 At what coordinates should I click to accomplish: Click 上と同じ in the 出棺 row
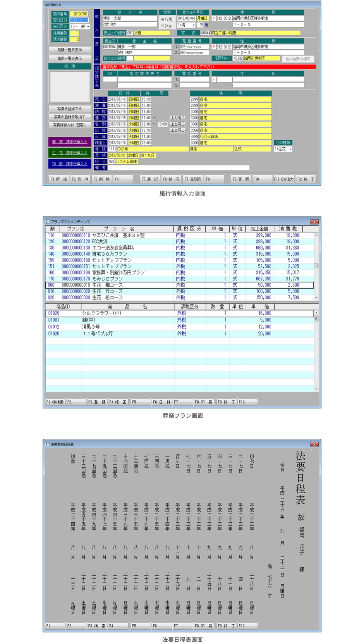178,130
